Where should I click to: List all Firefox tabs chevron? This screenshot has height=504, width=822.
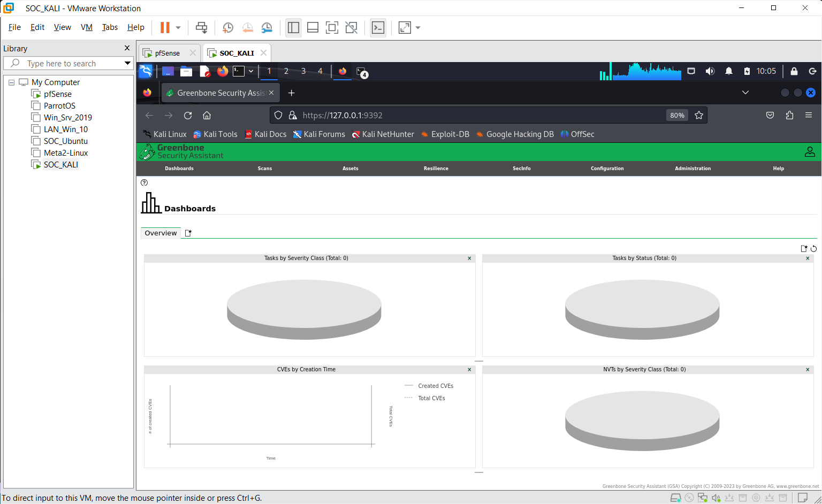(745, 93)
